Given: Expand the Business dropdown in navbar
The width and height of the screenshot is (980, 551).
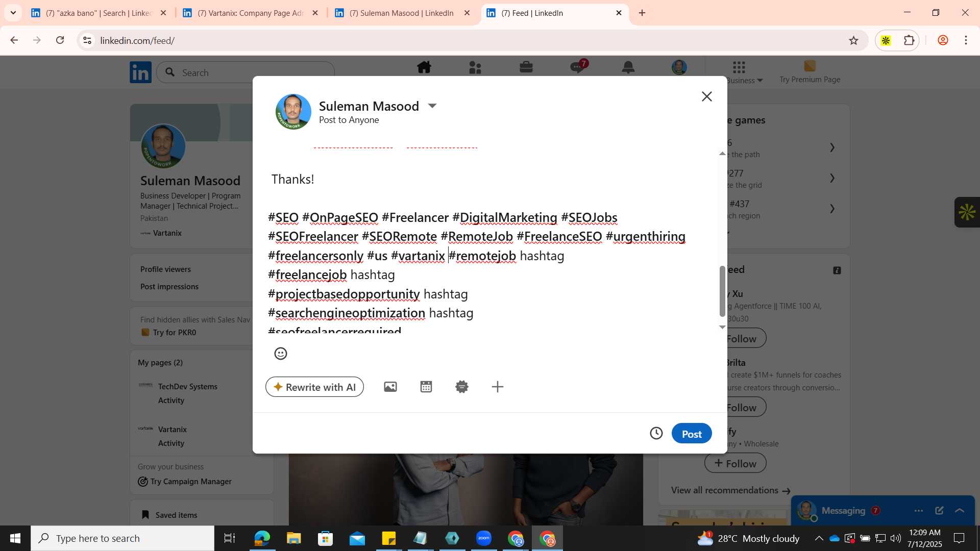Looking at the screenshot, I should click(x=744, y=80).
